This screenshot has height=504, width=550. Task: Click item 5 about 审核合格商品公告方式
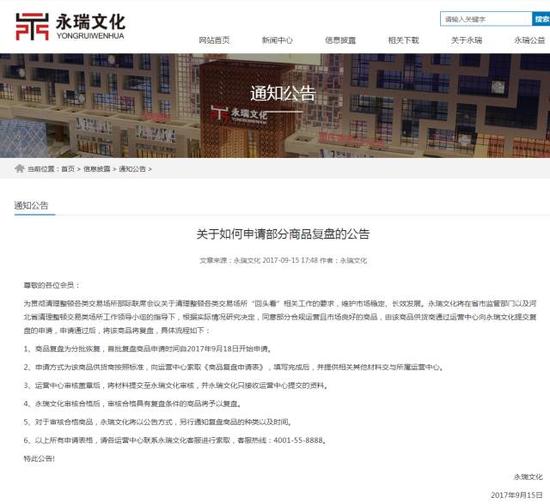coord(158,422)
